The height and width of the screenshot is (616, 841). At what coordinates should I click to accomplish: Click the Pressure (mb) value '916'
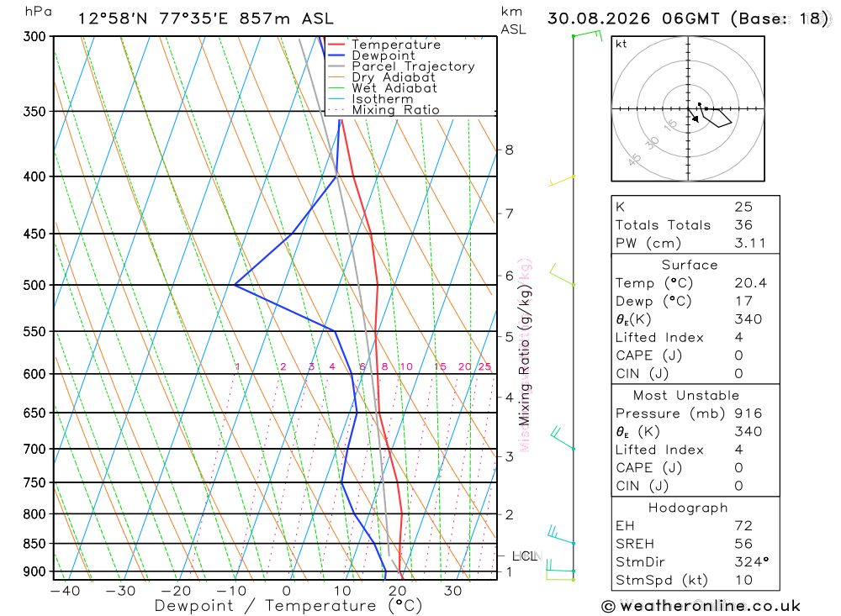[x=748, y=413]
